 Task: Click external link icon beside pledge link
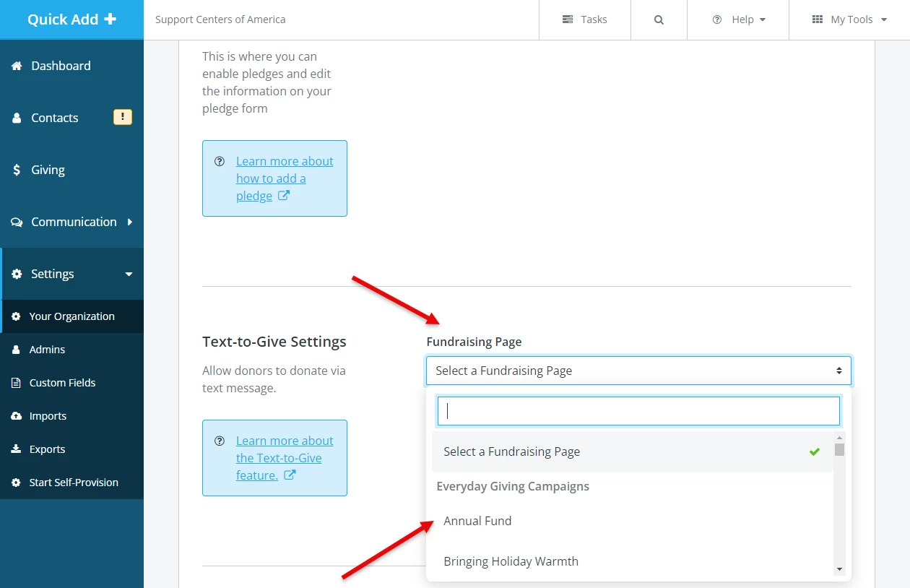tap(284, 195)
